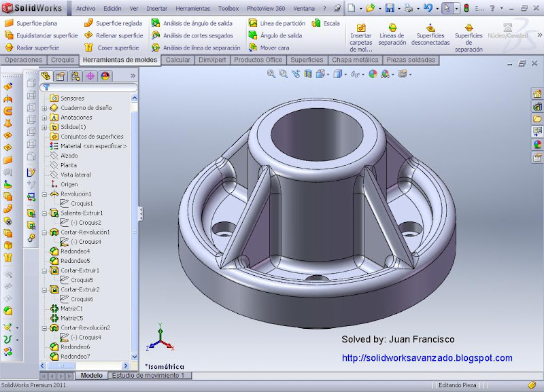Collapse the Cortar-Extruir1 feature
This screenshot has width=544, height=392.
44,270
